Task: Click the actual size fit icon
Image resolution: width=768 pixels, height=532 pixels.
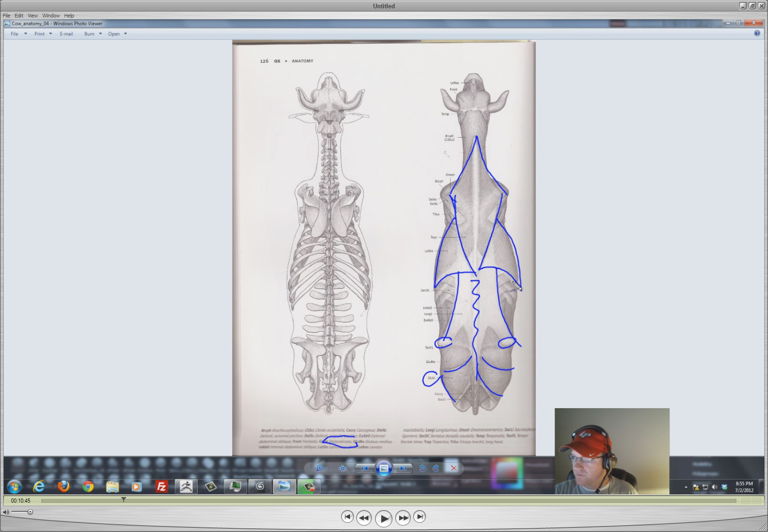Action: click(x=342, y=468)
